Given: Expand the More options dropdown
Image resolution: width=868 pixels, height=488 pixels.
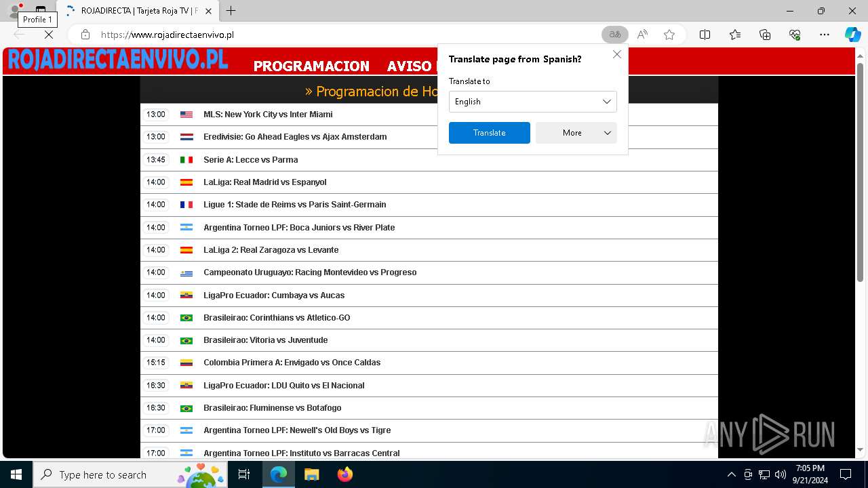Looking at the screenshot, I should [x=576, y=133].
